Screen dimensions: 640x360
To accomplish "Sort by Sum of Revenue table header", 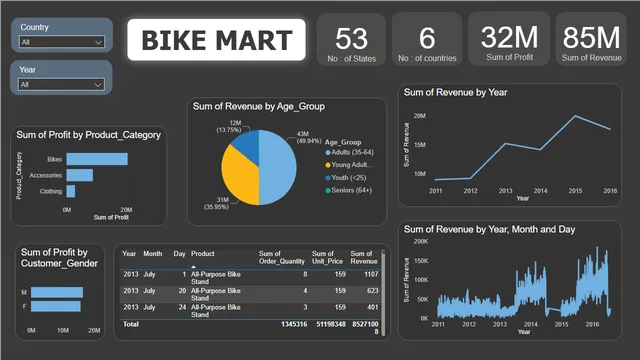I will (x=364, y=258).
